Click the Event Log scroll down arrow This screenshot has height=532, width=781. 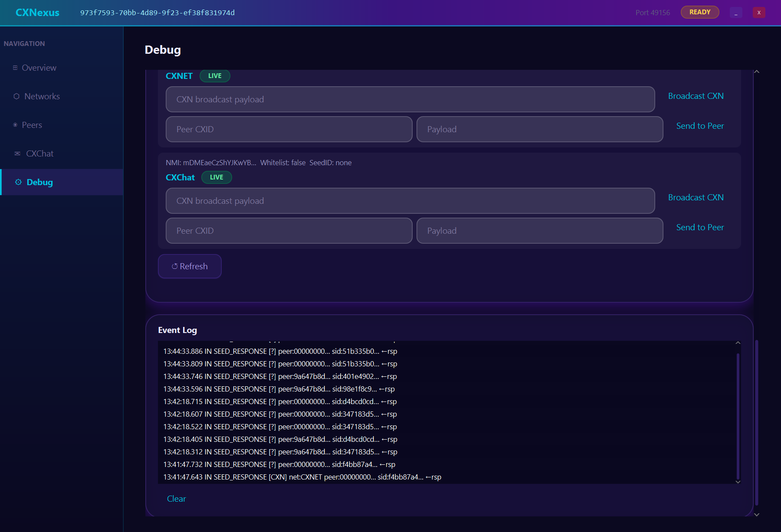[738, 482]
